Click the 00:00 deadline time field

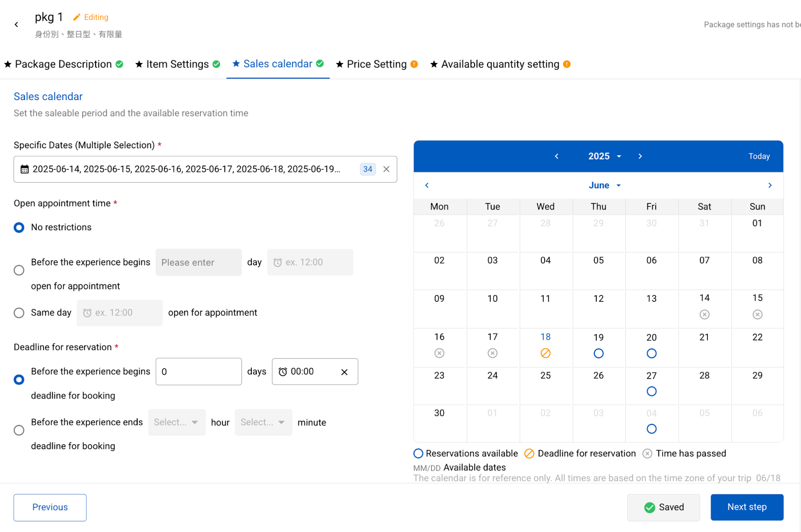coord(315,371)
